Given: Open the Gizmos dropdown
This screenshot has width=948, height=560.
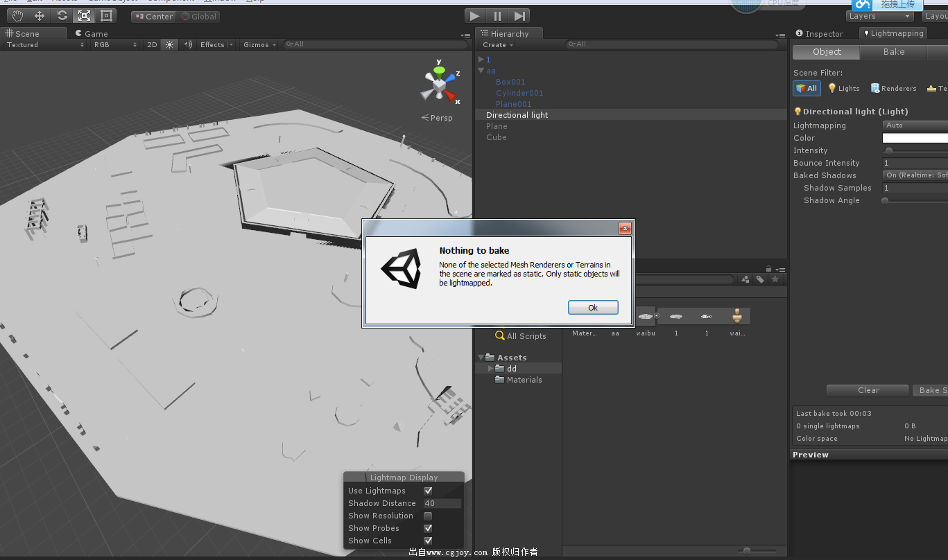Looking at the screenshot, I should pos(259,44).
